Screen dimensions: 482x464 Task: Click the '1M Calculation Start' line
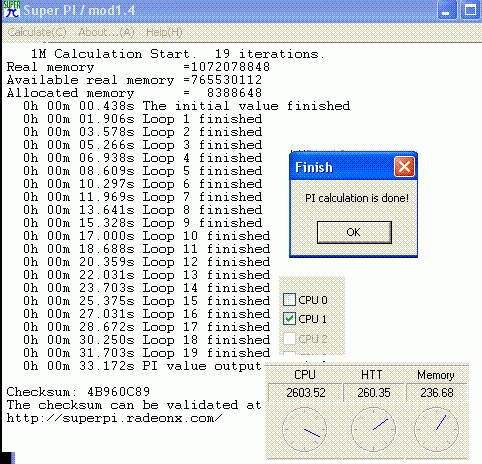pos(178,54)
